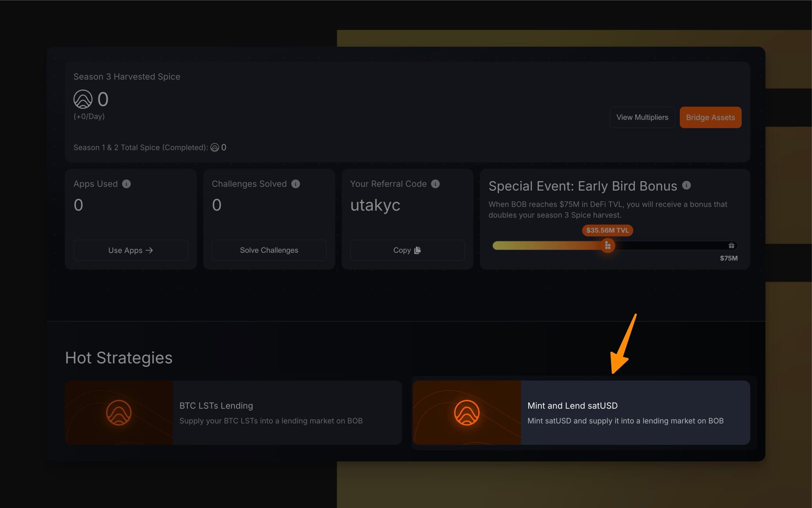Click the Your Referral Code info icon
This screenshot has width=812, height=508.
tap(435, 184)
